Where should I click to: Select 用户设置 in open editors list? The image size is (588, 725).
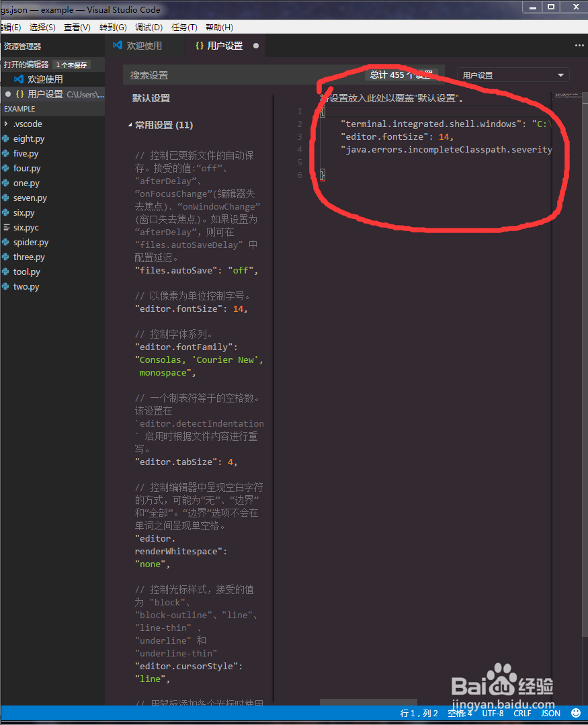52,94
